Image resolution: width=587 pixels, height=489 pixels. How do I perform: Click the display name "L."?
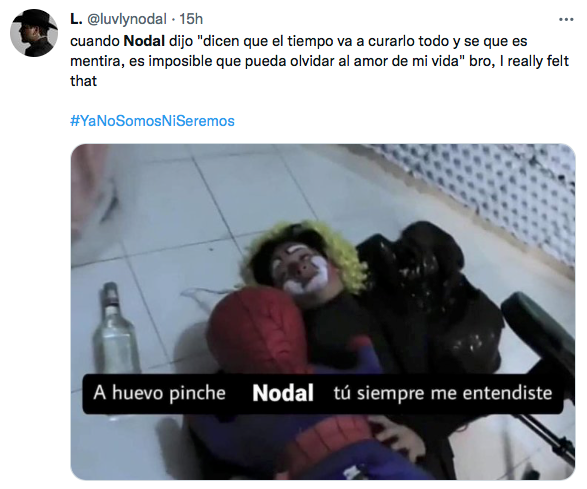[76, 19]
